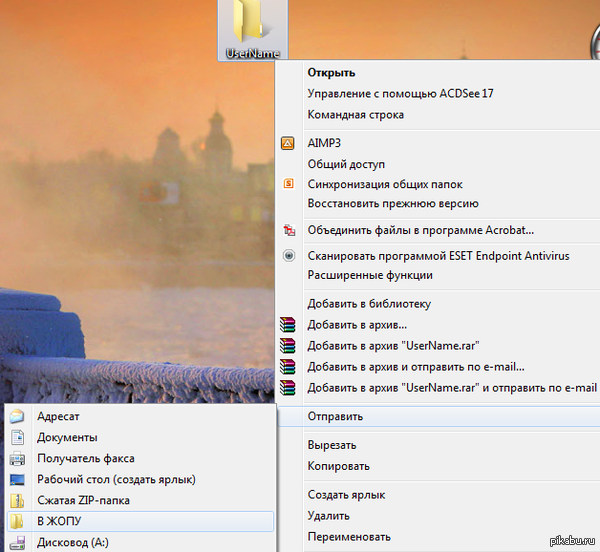Choose 'Получатель факса' in send-to submenu

click(86, 459)
